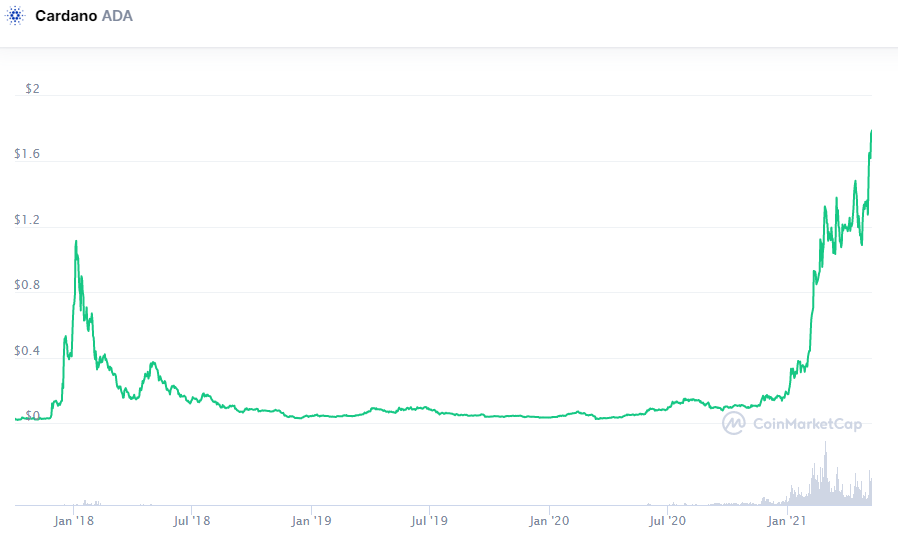Viewport: 898px width, 546px height.
Task: Select Jan '18 on the time axis
Action: 75,520
